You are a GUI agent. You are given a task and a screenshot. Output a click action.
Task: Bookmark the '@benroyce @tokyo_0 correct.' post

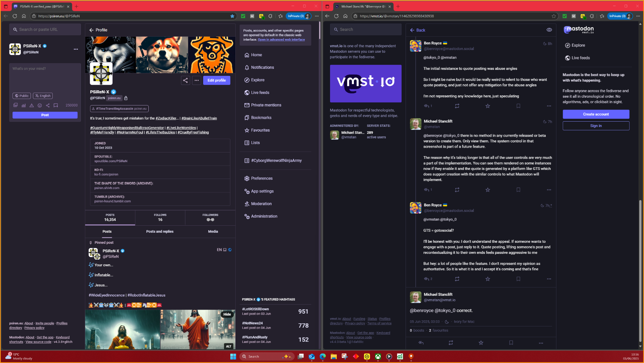coord(511,343)
